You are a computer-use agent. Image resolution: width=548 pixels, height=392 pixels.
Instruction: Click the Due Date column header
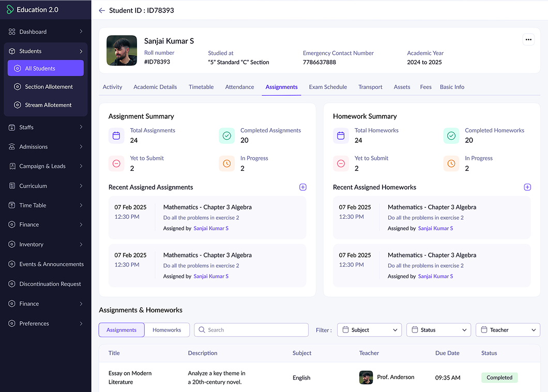pos(447,353)
